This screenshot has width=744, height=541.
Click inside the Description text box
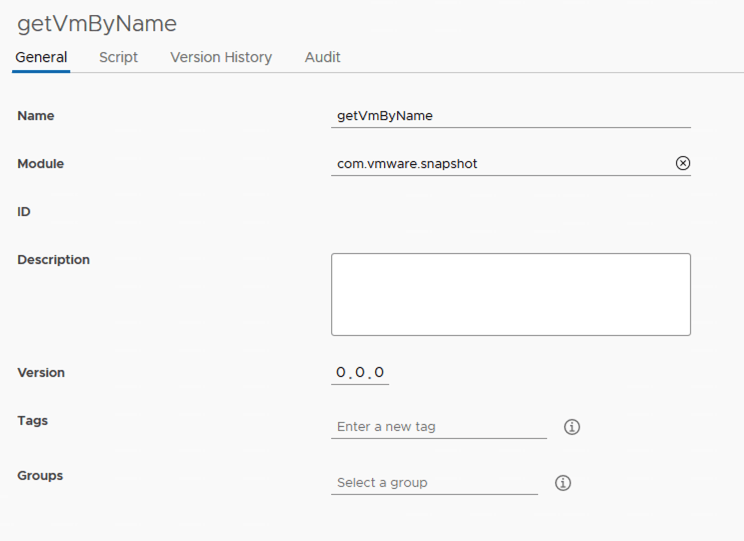510,294
